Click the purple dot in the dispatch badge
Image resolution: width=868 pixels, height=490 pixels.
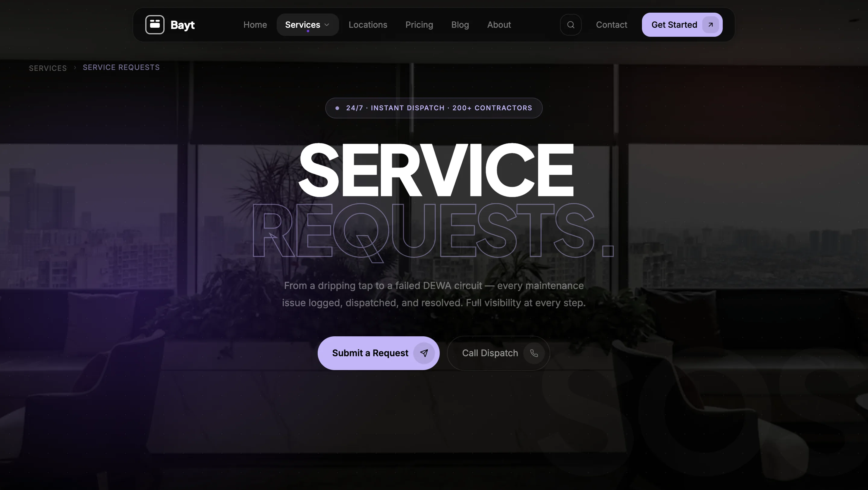337,108
